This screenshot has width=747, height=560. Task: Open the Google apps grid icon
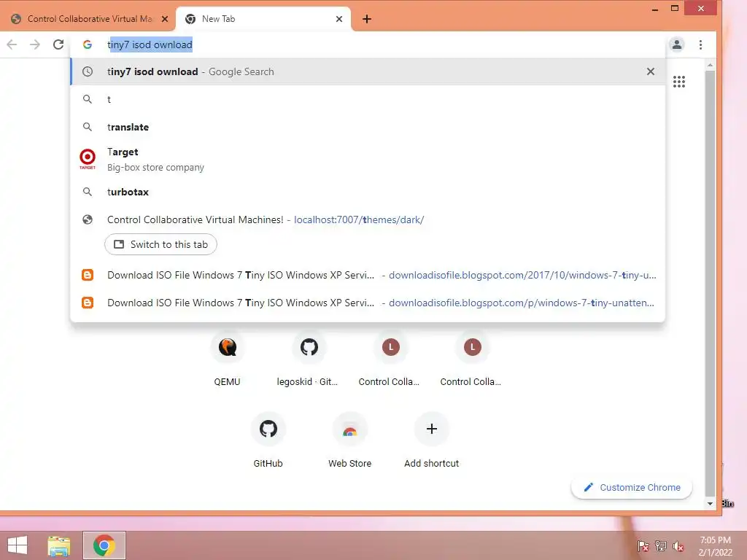679,82
